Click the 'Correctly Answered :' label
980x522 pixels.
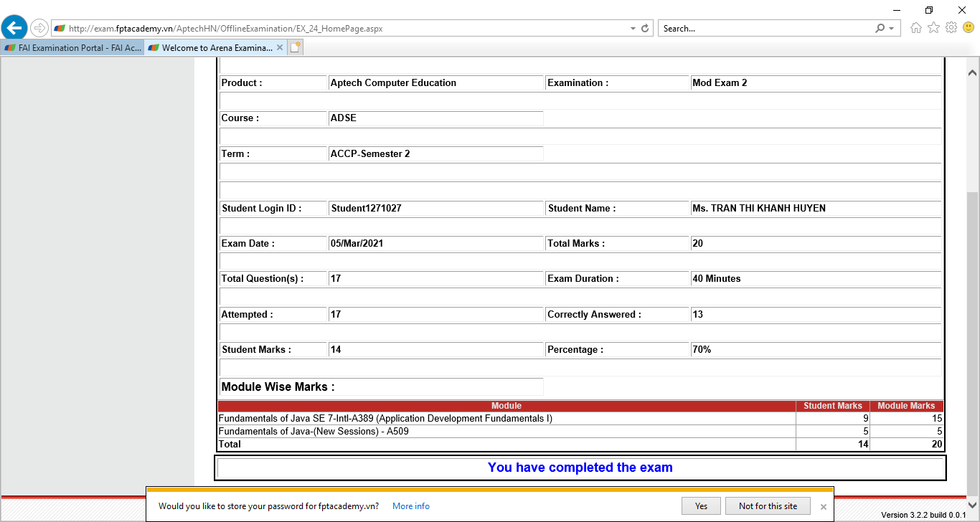tap(594, 314)
